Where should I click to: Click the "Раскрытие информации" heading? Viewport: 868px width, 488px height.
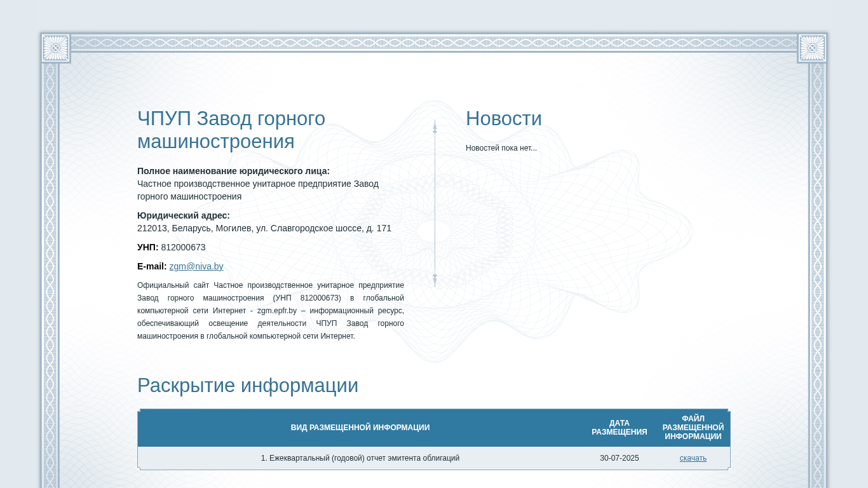click(248, 386)
